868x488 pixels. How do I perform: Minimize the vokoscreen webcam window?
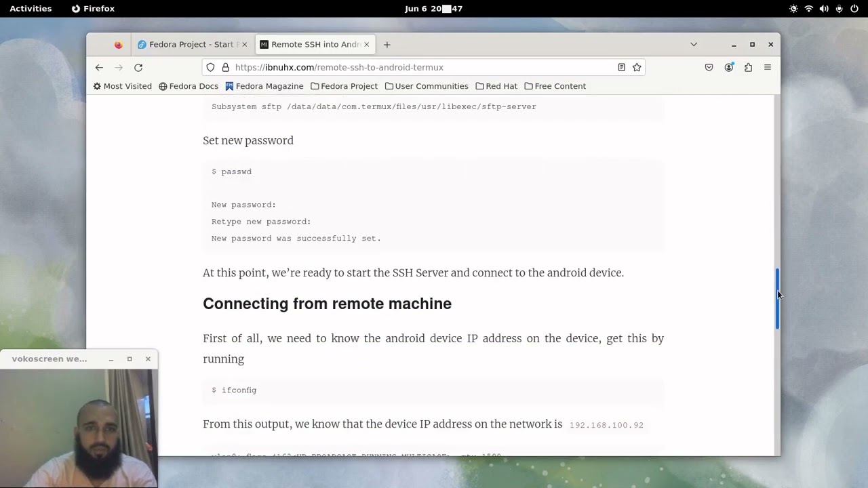tap(111, 359)
